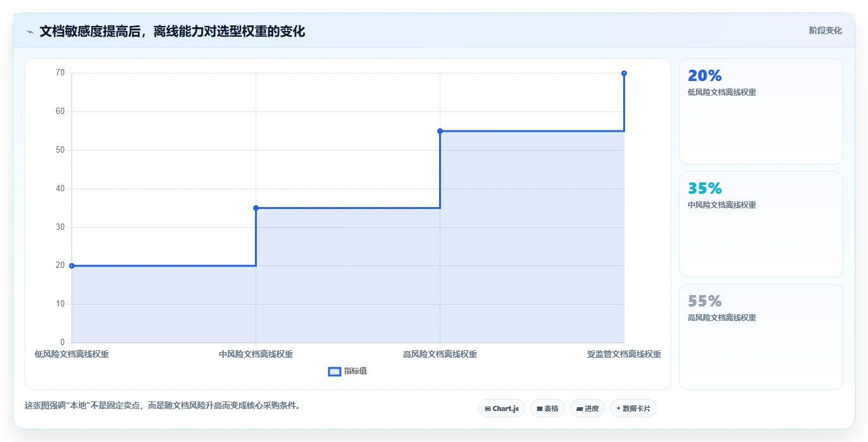868x442 pixels.
Task: Click the 低风险文档离线权重 card caption
Action: click(722, 92)
